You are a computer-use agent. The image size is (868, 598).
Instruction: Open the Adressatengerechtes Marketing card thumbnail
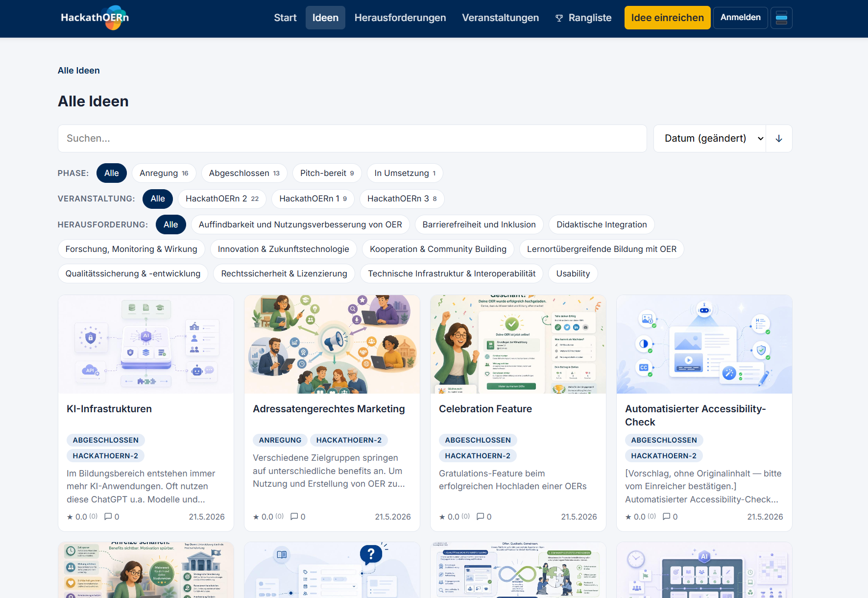click(332, 344)
